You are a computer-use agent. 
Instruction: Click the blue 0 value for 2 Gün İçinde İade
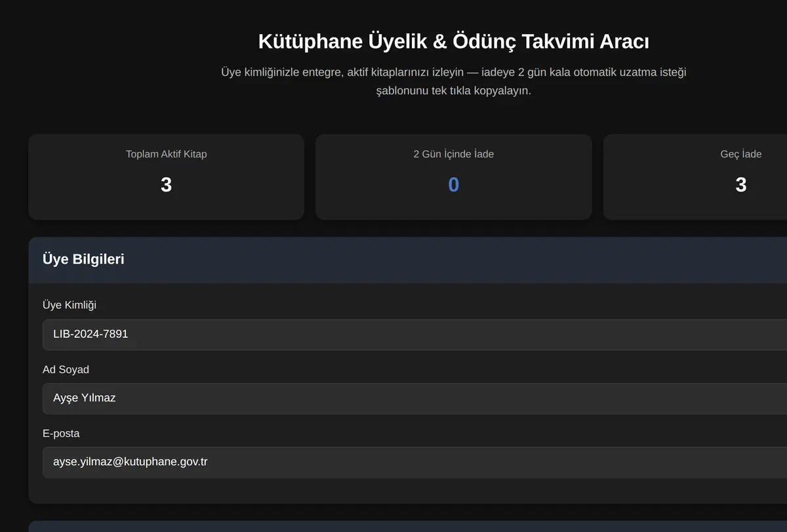coord(453,185)
